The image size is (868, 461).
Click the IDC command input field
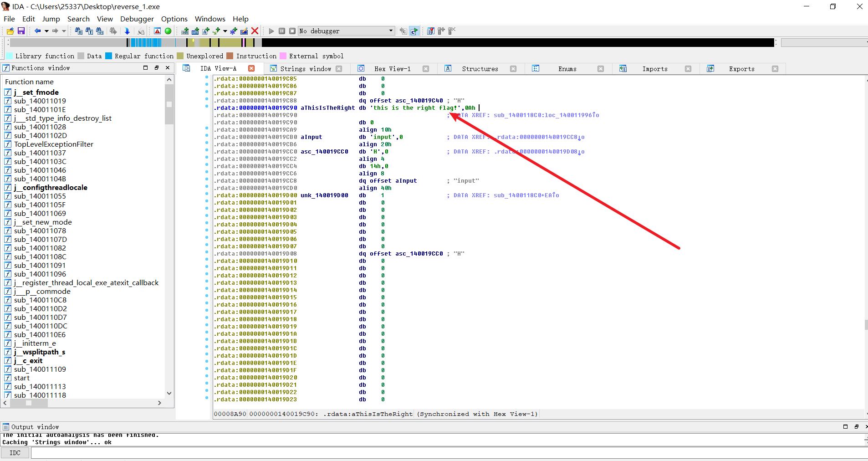click(449, 453)
